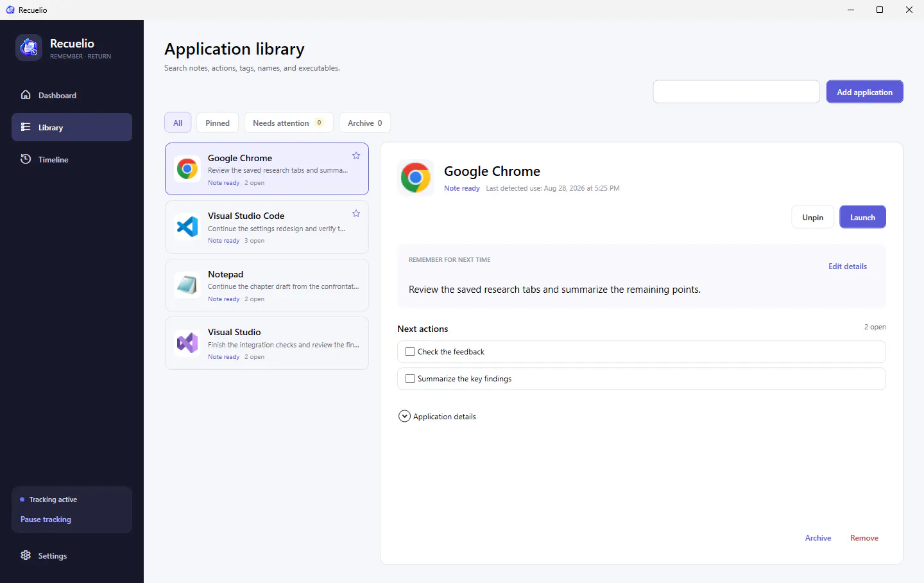This screenshot has width=924, height=583.
Task: Archive this application via Archive link
Action: coord(818,538)
